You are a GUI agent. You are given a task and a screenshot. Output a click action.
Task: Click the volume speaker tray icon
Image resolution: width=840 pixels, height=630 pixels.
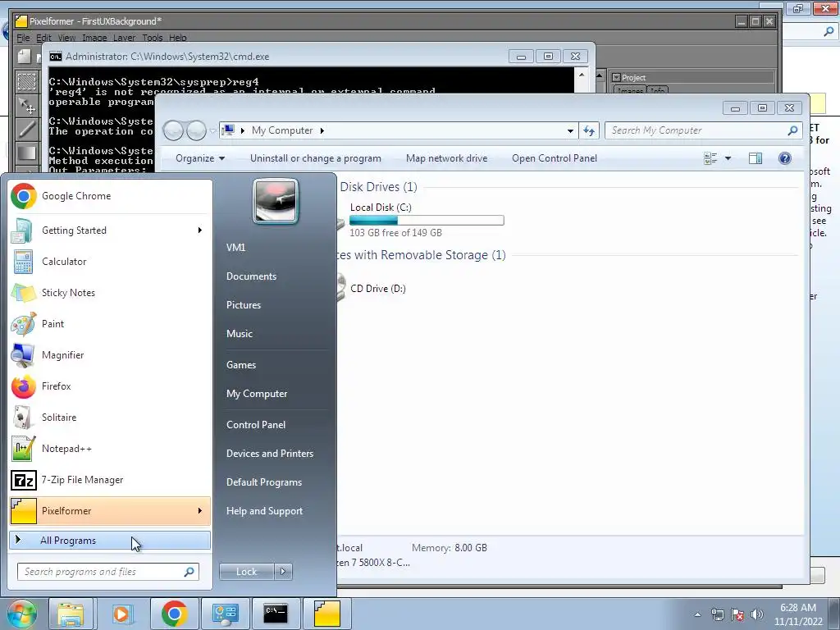click(757, 614)
